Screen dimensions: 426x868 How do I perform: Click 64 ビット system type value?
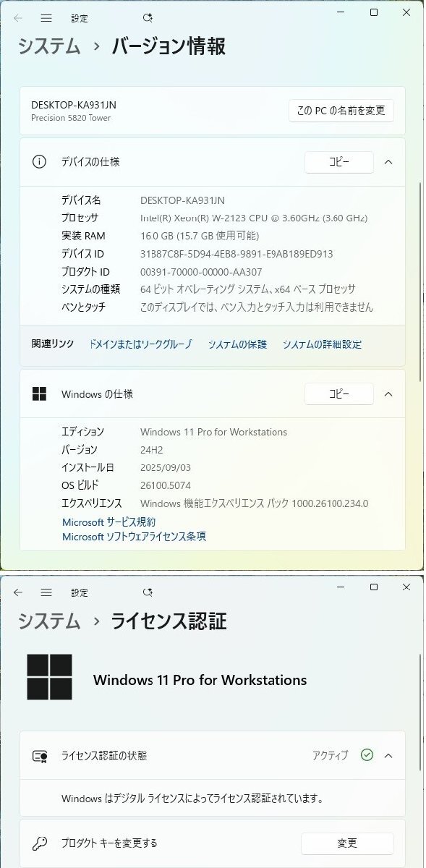(248, 289)
